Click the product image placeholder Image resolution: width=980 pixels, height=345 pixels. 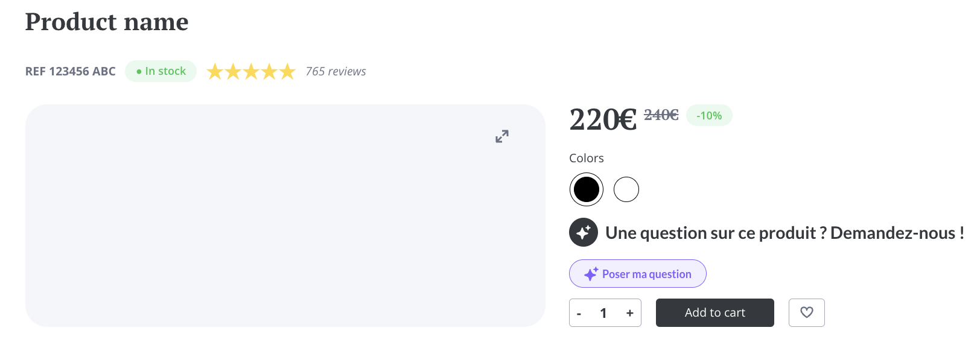point(285,215)
